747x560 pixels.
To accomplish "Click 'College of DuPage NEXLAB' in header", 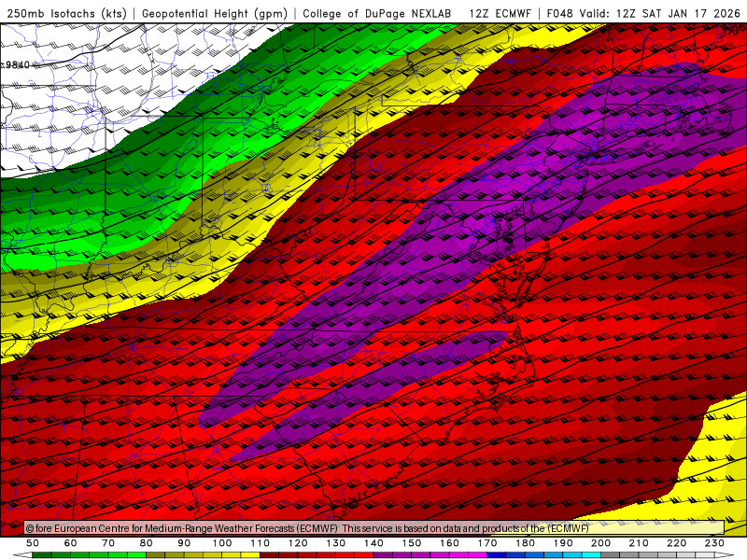I will (x=377, y=13).
